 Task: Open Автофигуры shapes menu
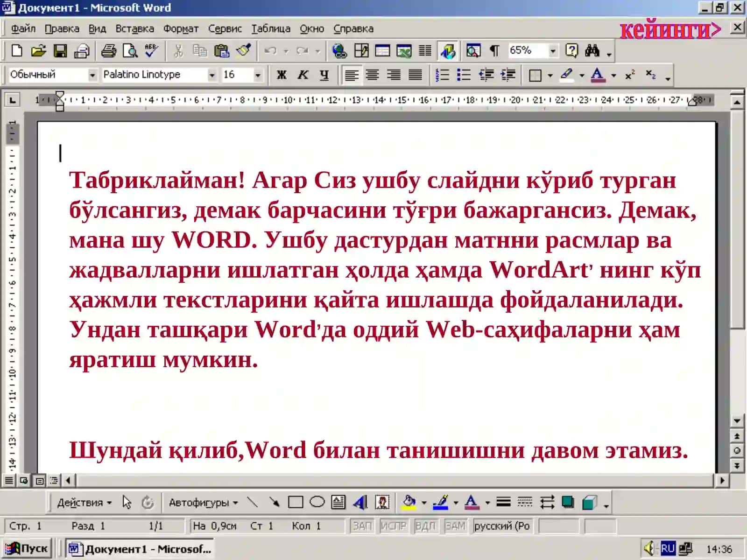click(204, 503)
